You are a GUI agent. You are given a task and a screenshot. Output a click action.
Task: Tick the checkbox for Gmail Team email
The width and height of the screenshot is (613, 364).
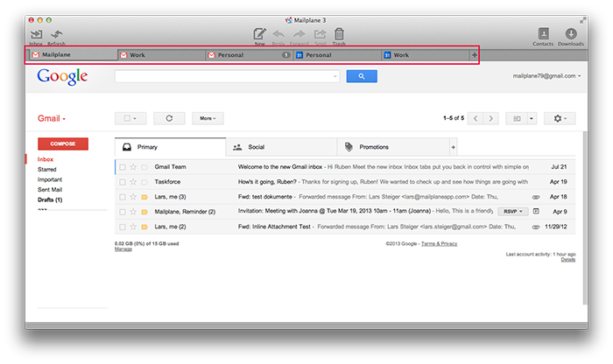pyautogui.click(x=123, y=167)
